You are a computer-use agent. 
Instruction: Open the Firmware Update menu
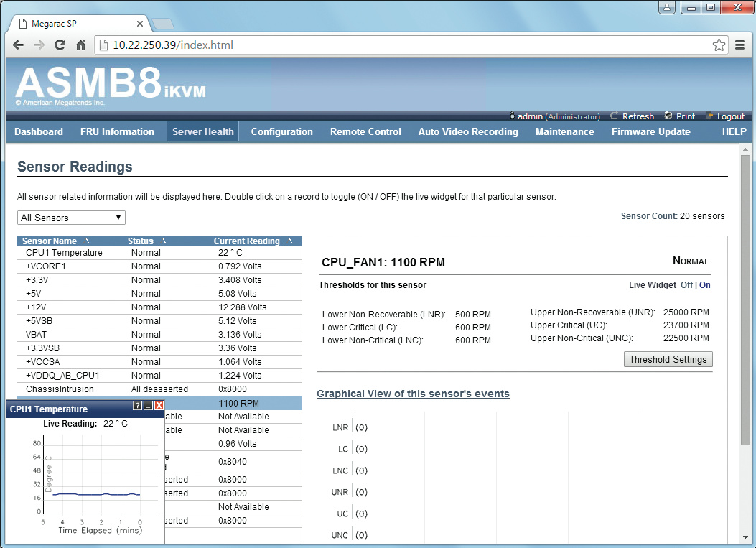pos(651,131)
